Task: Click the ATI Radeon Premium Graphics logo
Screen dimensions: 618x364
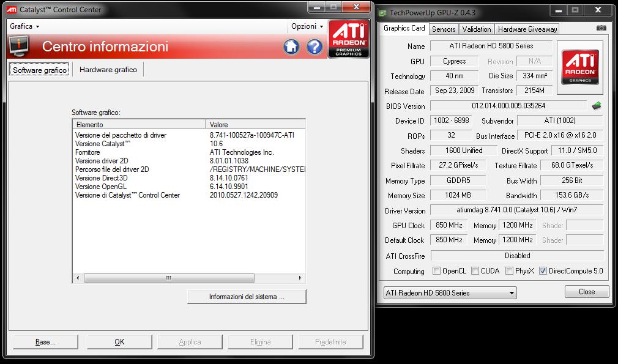Action: click(348, 39)
